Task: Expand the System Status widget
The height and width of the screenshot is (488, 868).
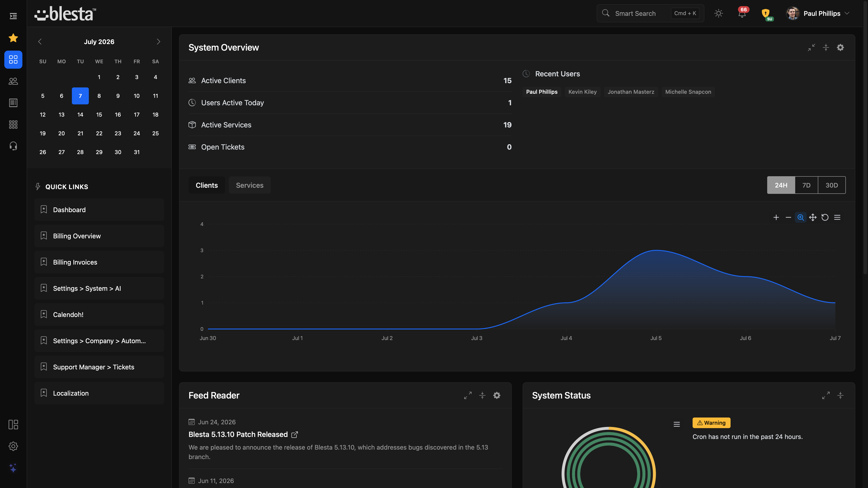Action: tap(826, 395)
